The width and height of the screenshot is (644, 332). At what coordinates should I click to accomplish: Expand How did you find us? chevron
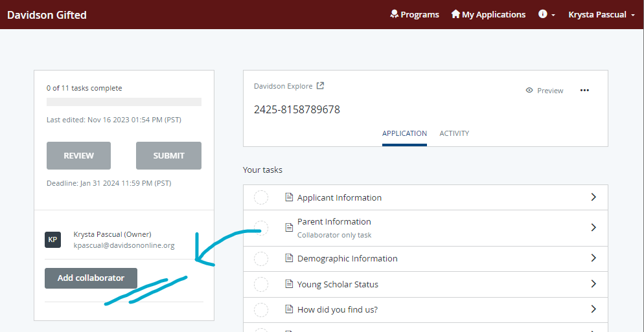(593, 309)
